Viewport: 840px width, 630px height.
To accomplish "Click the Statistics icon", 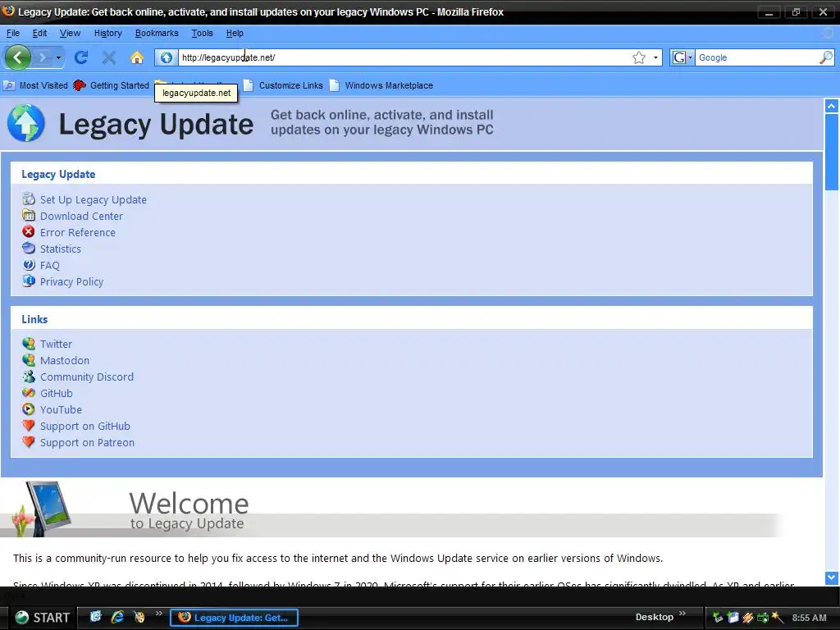I will 29,248.
